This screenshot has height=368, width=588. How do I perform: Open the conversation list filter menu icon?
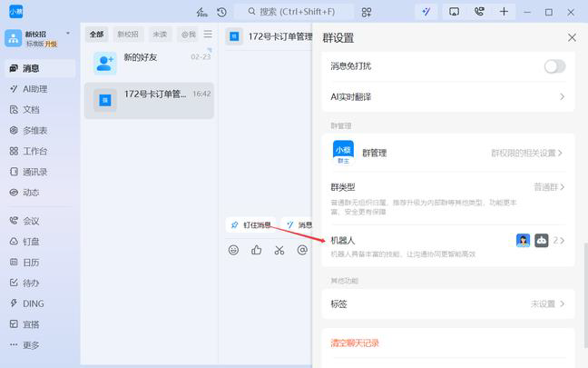coord(208,35)
